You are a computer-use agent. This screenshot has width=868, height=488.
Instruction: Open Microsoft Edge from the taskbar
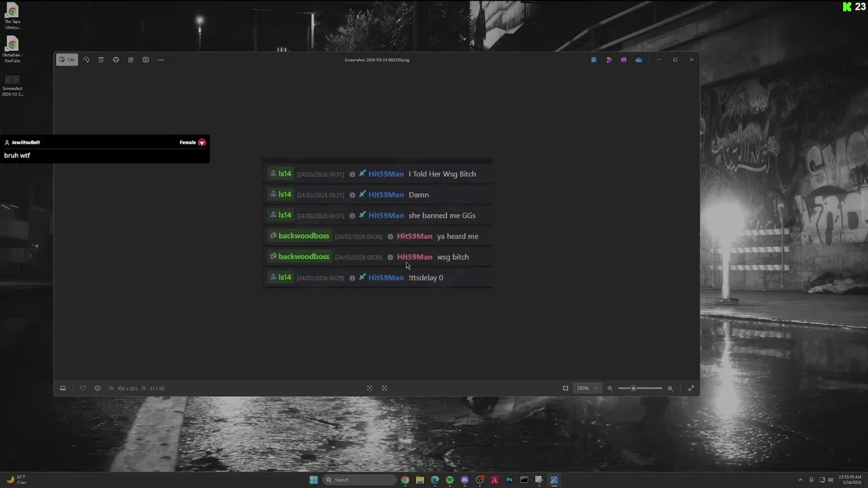click(435, 480)
